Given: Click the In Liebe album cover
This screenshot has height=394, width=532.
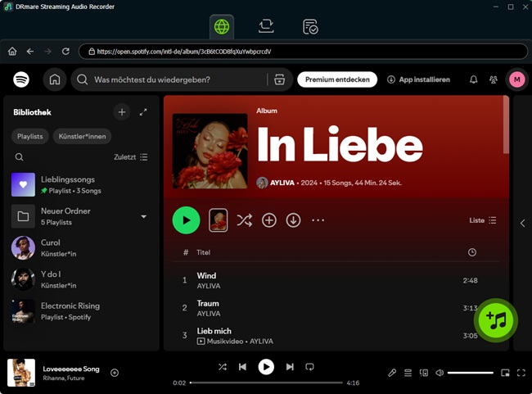Looking at the screenshot, I should (210, 151).
